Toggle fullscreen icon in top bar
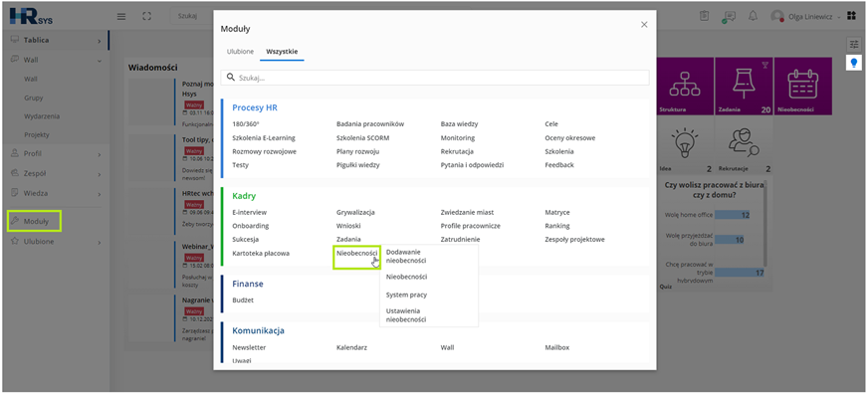The height and width of the screenshot is (395, 868). [146, 16]
